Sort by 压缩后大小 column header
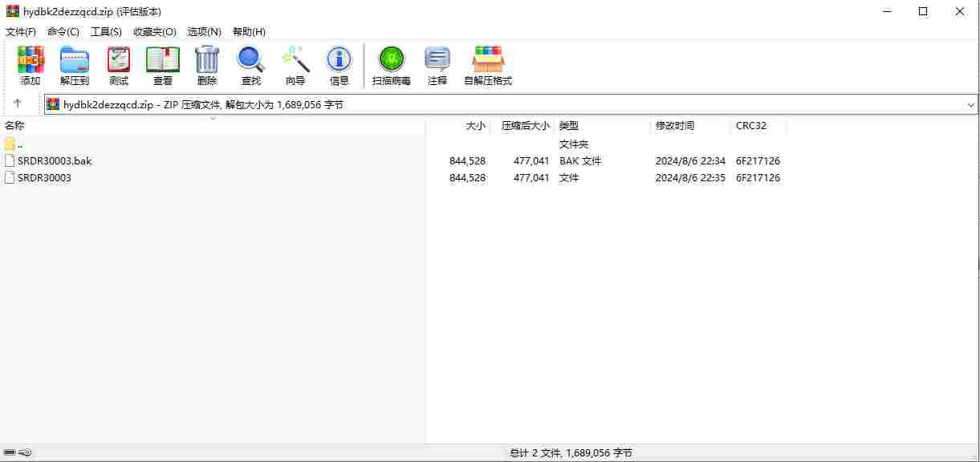 523,126
